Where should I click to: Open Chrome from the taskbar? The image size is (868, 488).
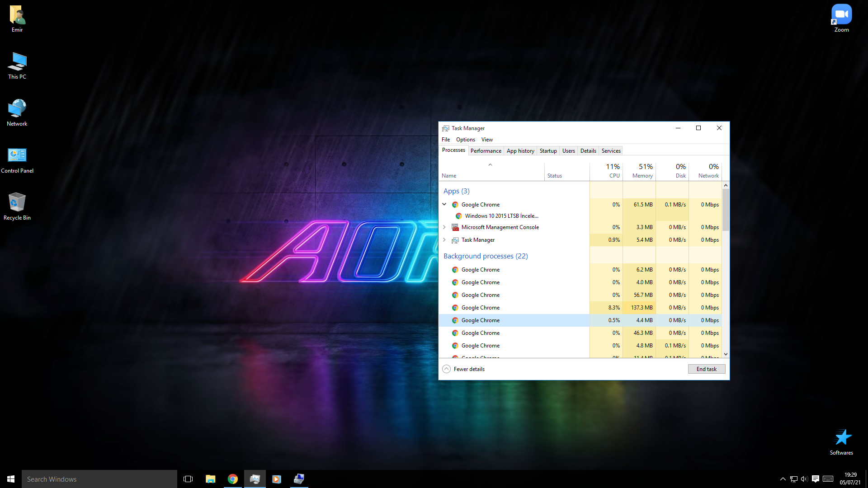[233, 479]
